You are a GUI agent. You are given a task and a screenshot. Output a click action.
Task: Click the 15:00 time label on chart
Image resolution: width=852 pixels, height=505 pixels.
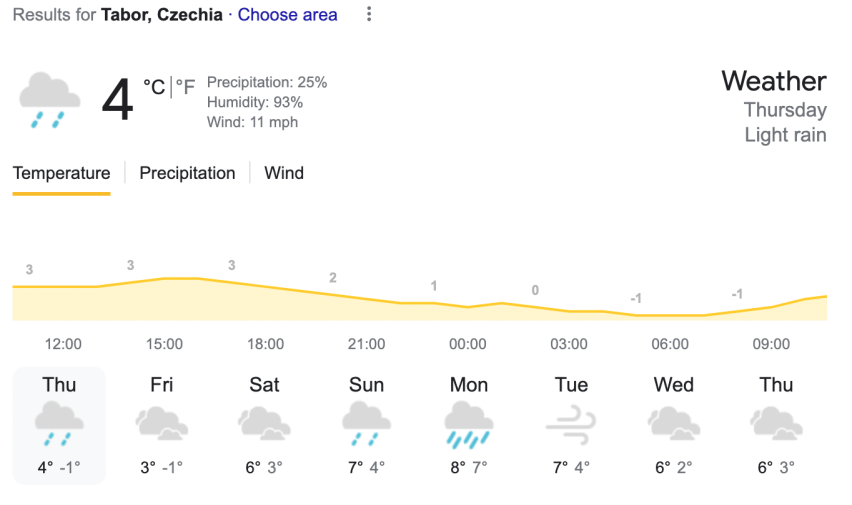tap(164, 344)
